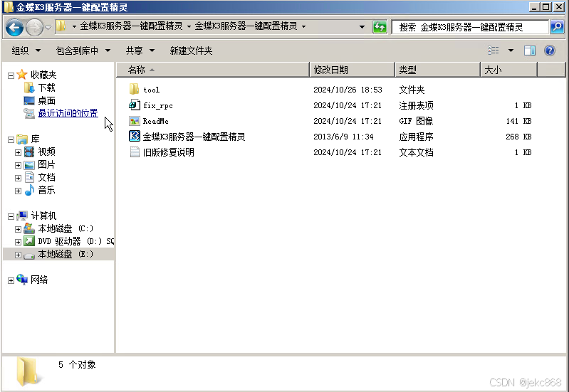Viewport: 569px width, 392px height.
Task: Go back with the blue Back arrow
Action: [x=14, y=27]
